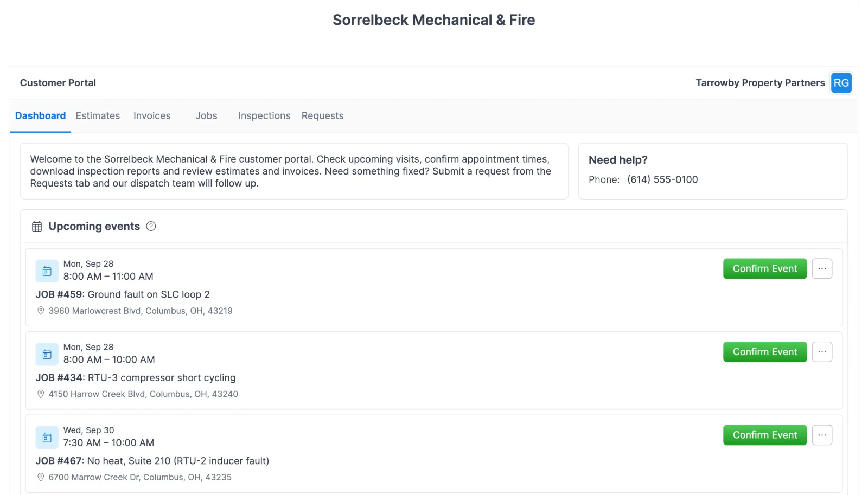Confirm Event for Job #459 ground fault
Screen dimensions: 868x495
coord(765,268)
